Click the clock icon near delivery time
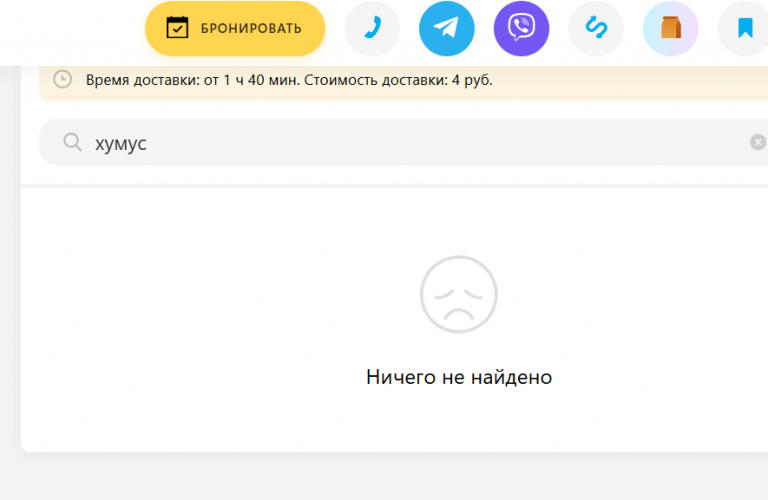Screen dimensions: 768x500 pos(63,79)
